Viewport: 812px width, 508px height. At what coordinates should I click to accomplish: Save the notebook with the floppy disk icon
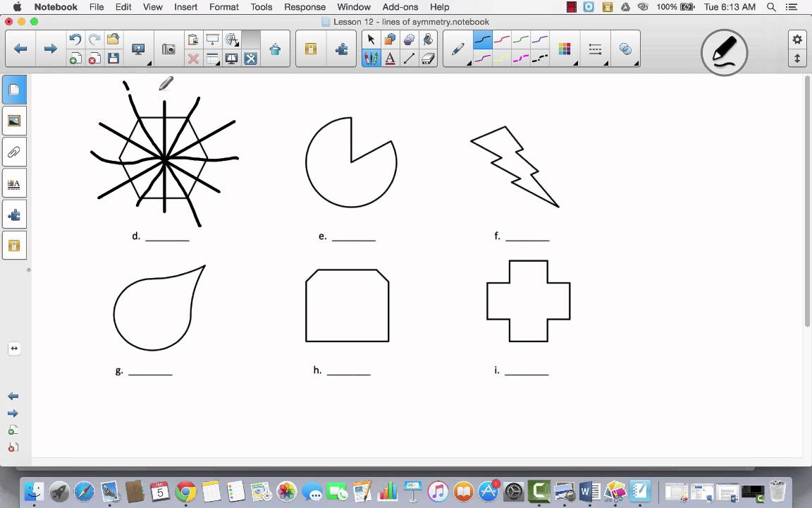(113, 58)
